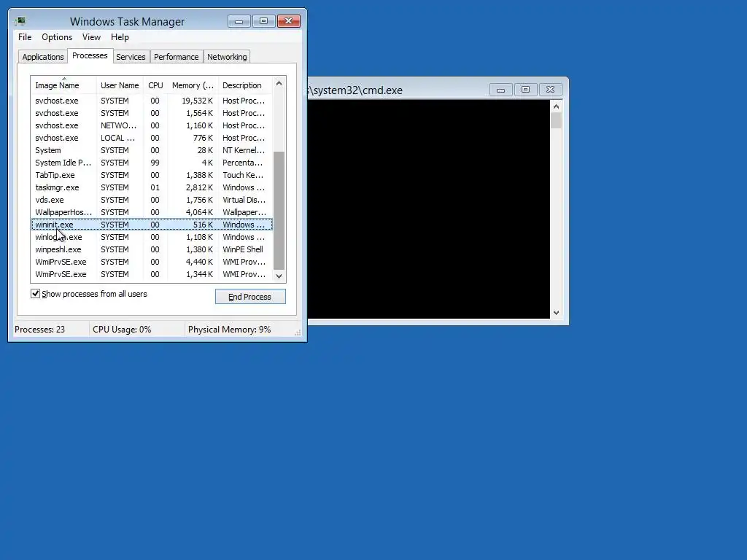The image size is (747, 560).
Task: Click process list scroll up arrow
Action: (x=279, y=83)
